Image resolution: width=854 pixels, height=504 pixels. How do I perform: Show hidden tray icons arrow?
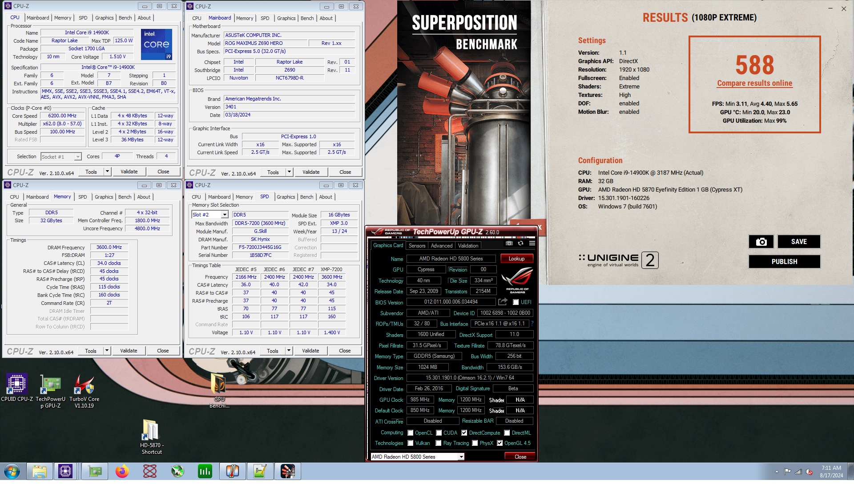tap(777, 472)
